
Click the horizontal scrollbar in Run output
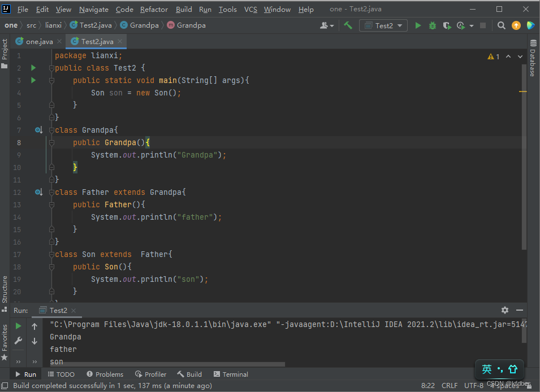click(167, 364)
